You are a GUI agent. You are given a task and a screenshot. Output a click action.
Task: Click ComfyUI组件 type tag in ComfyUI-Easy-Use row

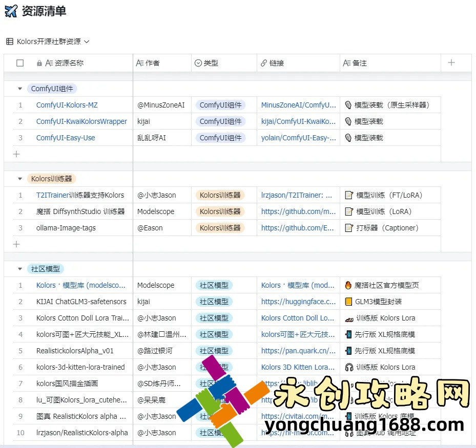(x=220, y=138)
